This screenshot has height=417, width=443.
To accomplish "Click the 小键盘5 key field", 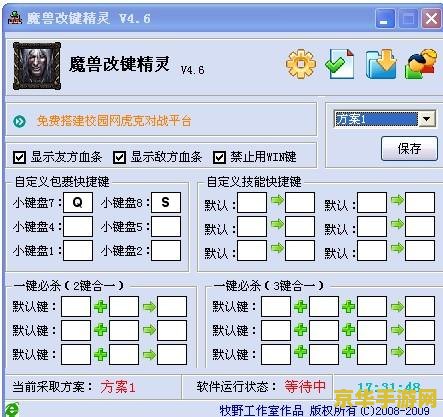I will [x=166, y=227].
